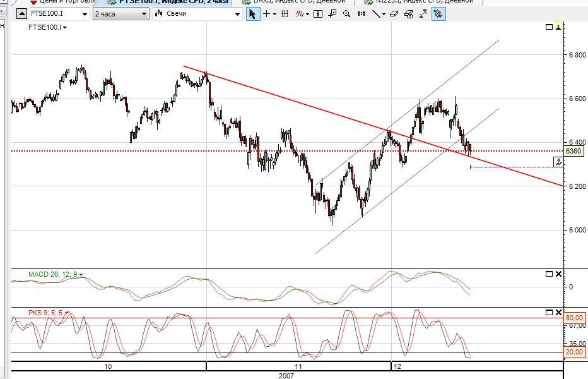Open the FTSE100.I symbol combo box
588x379 pixels.
[85, 15]
